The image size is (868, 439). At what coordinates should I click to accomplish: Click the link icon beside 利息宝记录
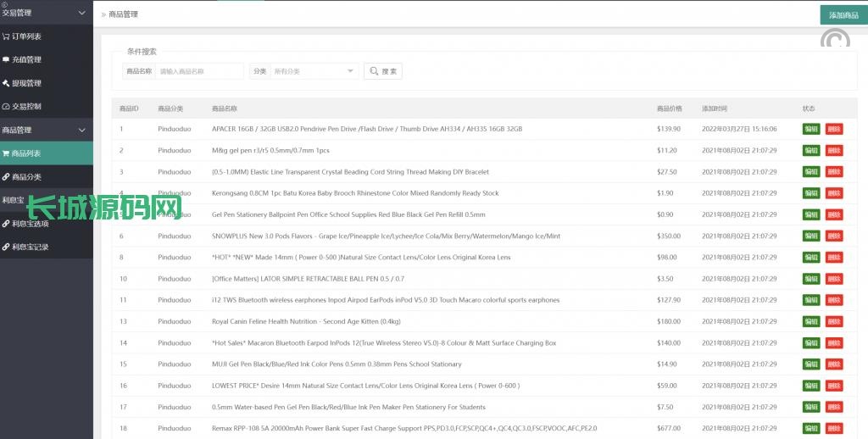pyautogui.click(x=6, y=247)
